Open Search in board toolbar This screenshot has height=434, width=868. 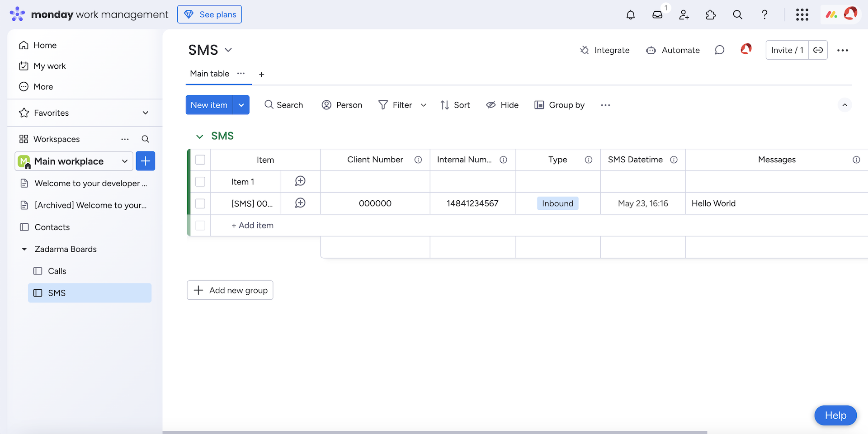284,105
